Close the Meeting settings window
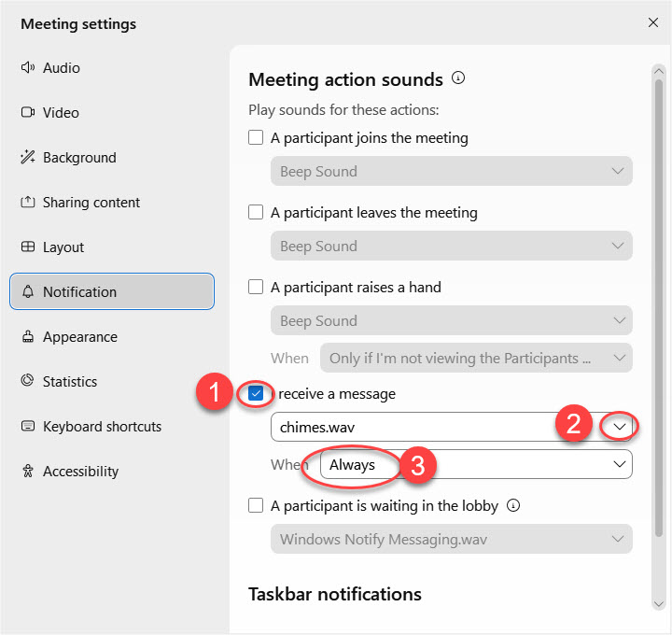The image size is (672, 635). point(652,23)
